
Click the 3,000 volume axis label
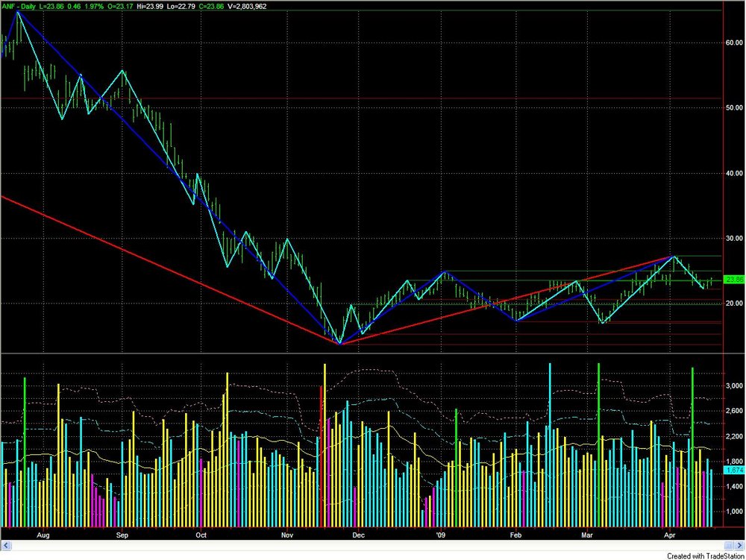(x=735, y=386)
